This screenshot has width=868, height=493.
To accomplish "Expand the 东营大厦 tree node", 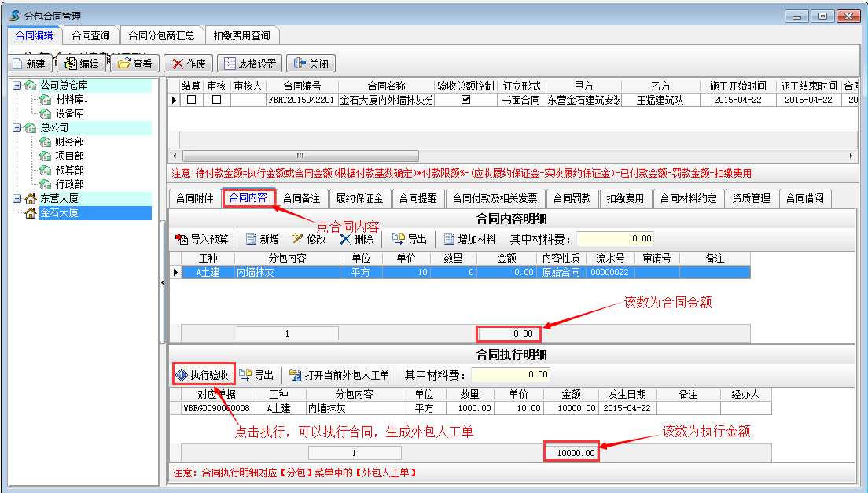I will [17, 198].
